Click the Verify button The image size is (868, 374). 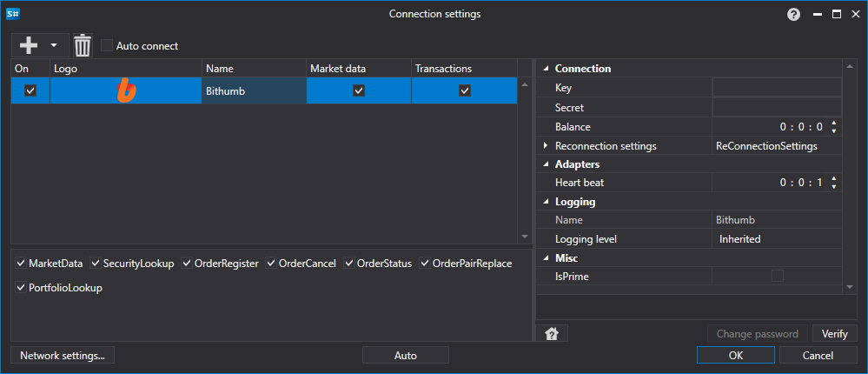pos(835,333)
